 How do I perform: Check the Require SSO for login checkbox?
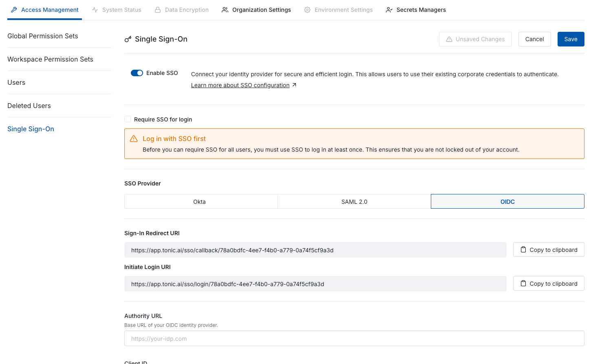click(128, 119)
